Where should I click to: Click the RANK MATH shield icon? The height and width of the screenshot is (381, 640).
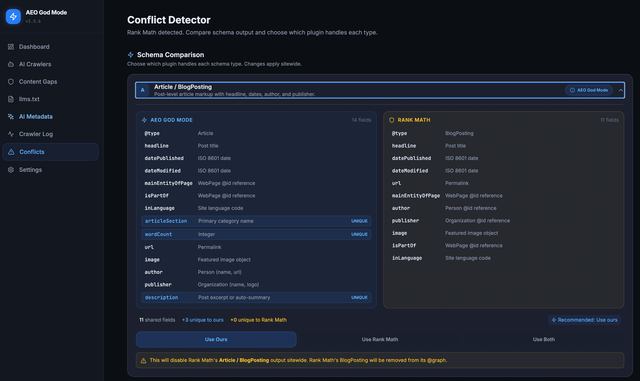392,120
